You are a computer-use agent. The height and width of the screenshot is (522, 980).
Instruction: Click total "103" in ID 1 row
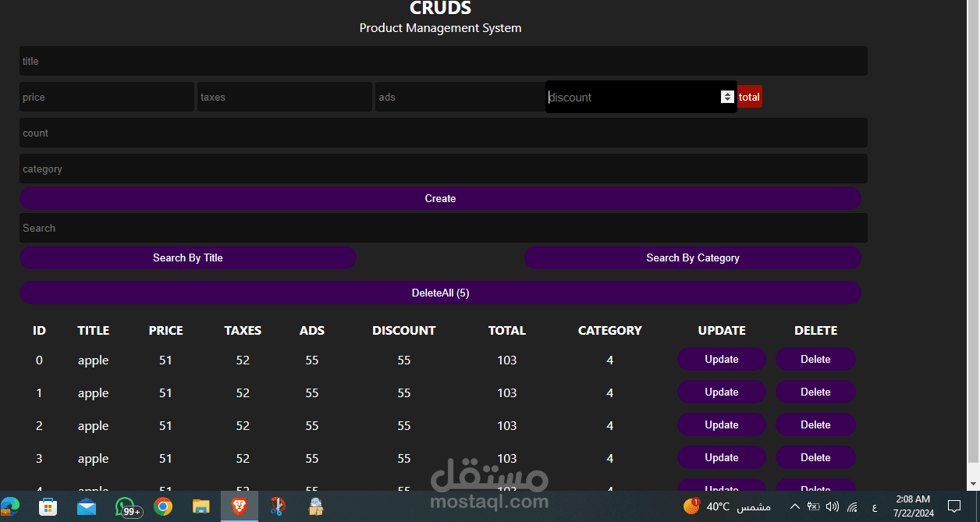coord(507,393)
